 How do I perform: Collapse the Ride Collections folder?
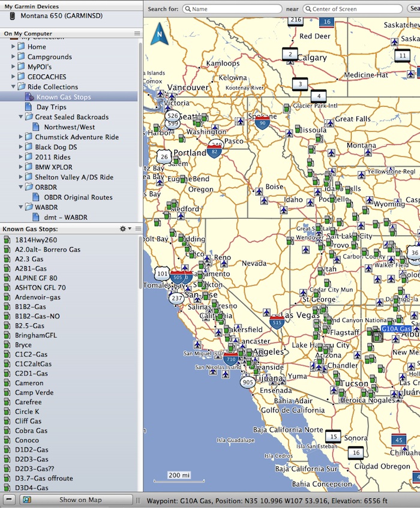coord(13,87)
